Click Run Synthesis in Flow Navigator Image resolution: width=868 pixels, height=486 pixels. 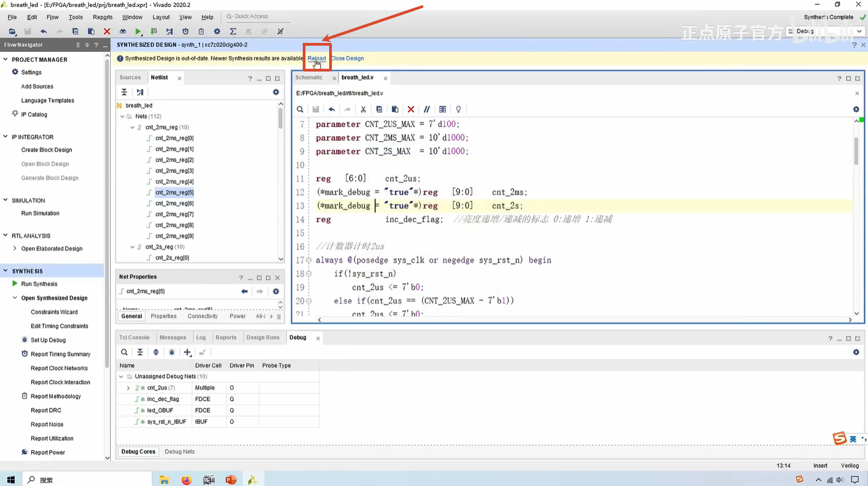(x=39, y=284)
